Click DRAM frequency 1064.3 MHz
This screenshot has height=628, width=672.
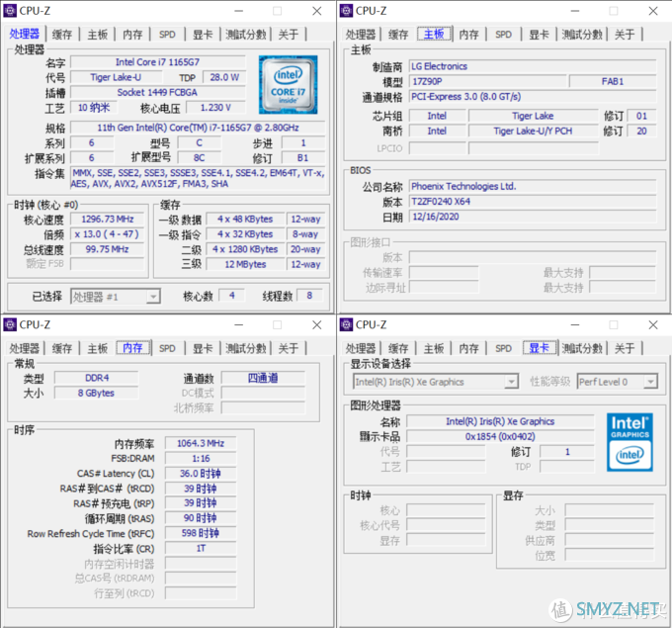click(x=201, y=443)
